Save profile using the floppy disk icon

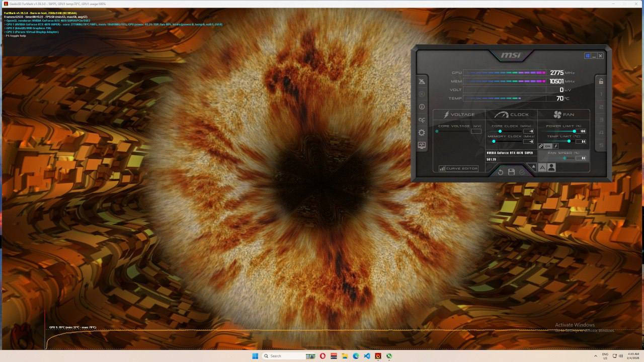(x=511, y=172)
